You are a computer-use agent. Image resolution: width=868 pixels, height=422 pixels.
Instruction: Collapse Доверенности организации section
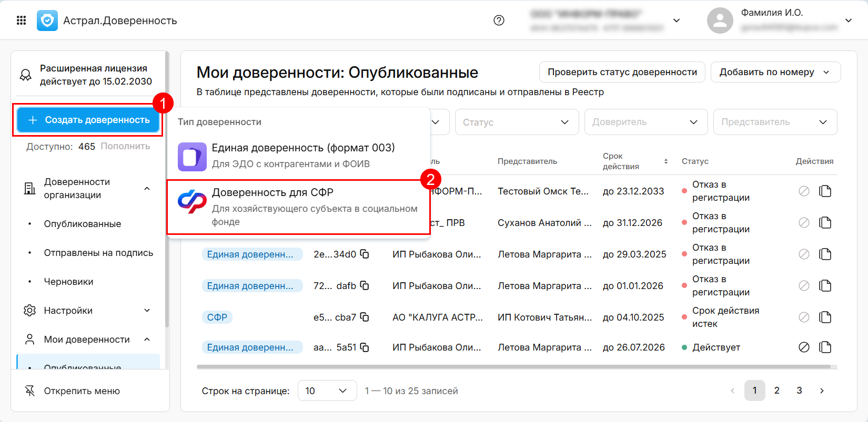click(x=147, y=189)
